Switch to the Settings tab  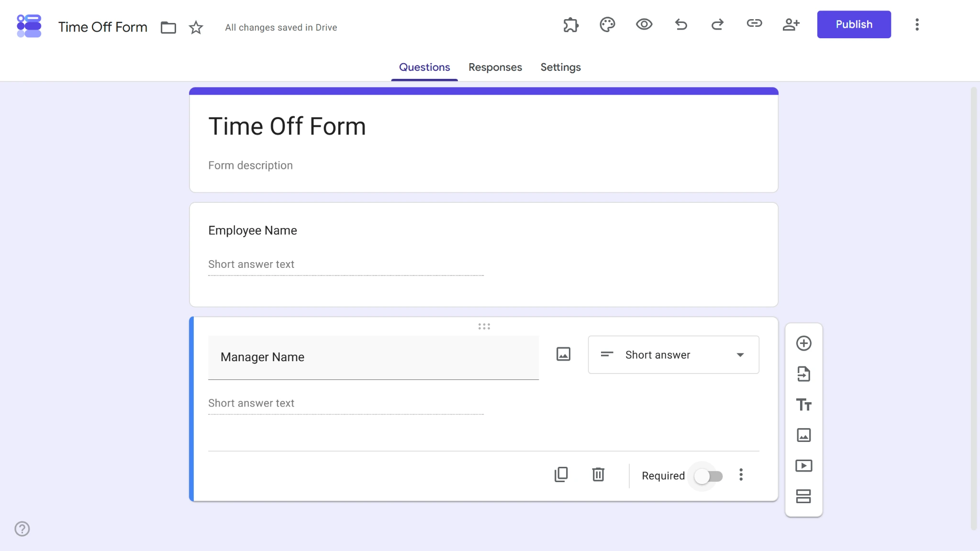coord(560,67)
